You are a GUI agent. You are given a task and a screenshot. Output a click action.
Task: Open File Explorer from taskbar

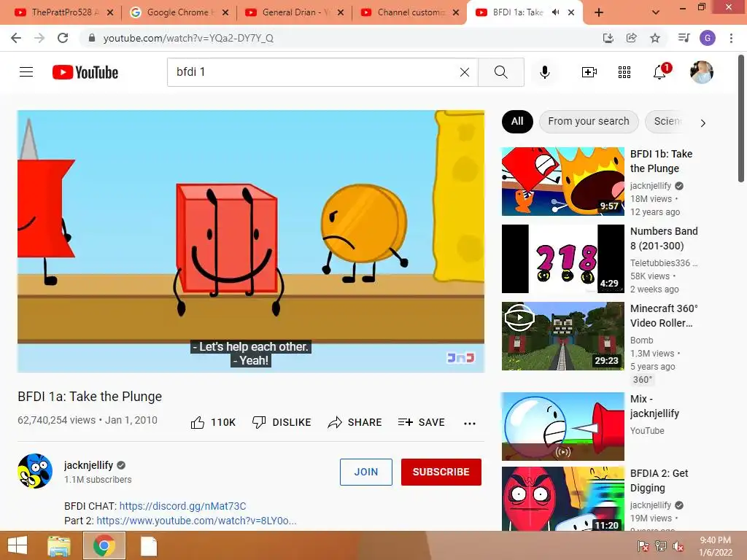point(59,545)
